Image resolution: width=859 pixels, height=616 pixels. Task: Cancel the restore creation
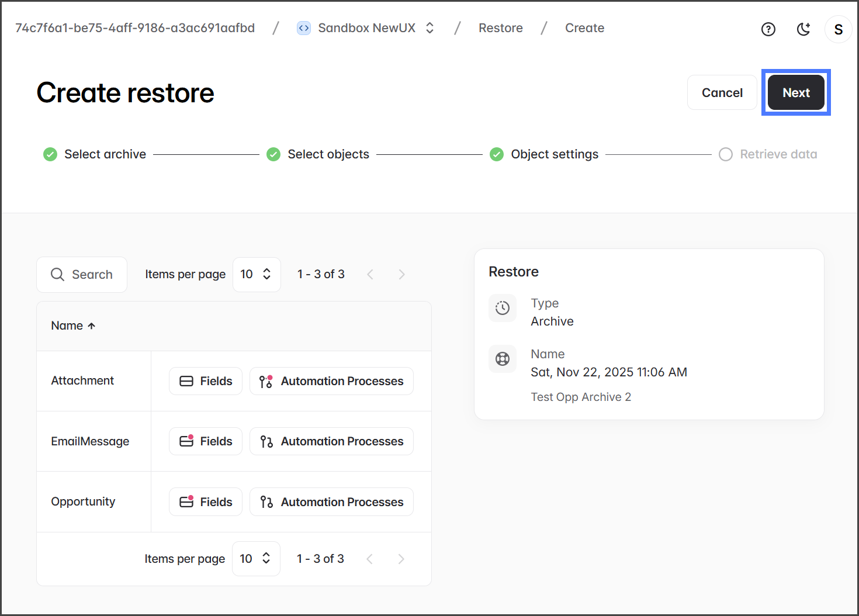point(722,92)
